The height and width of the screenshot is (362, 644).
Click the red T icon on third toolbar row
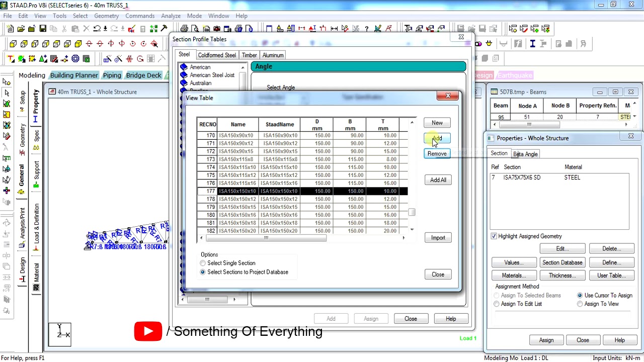(x=11, y=59)
